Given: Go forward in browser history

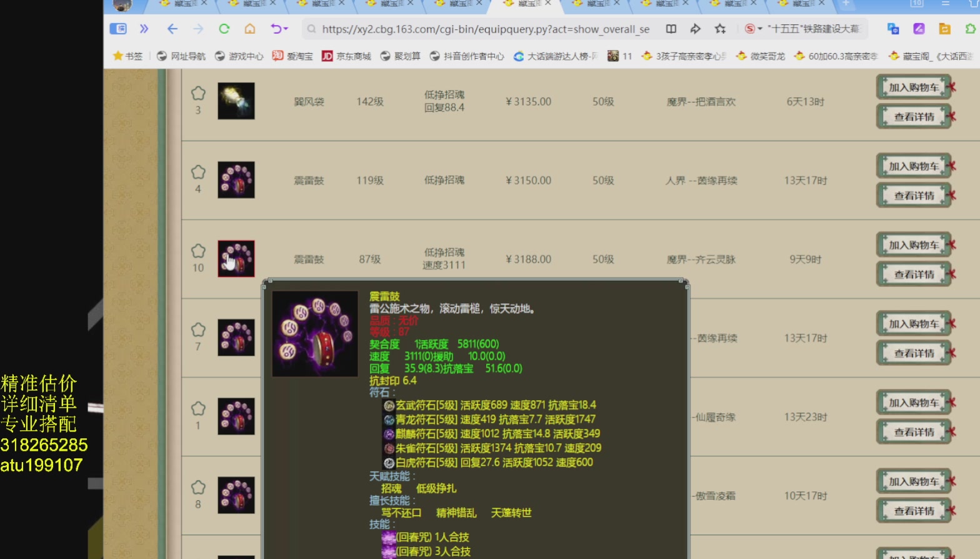Looking at the screenshot, I should click(x=198, y=29).
